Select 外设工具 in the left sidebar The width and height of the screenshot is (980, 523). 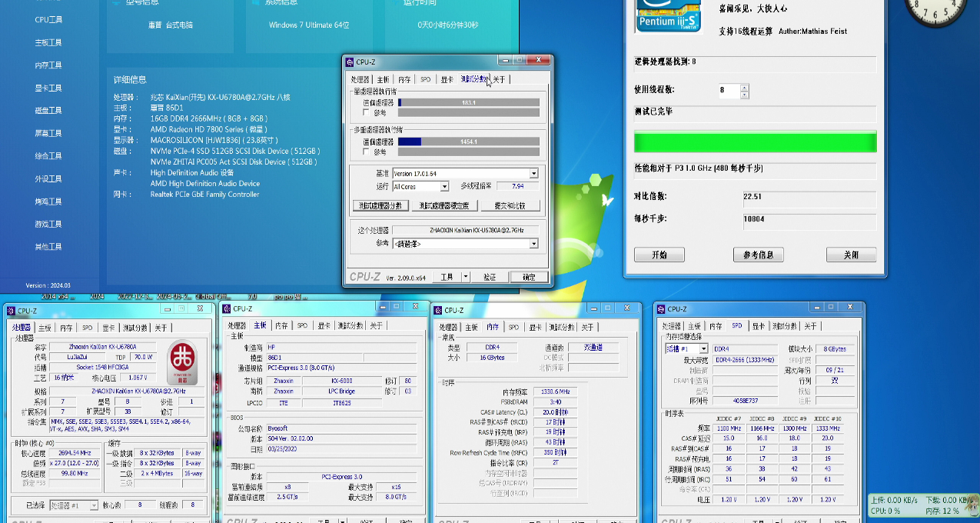[48, 178]
